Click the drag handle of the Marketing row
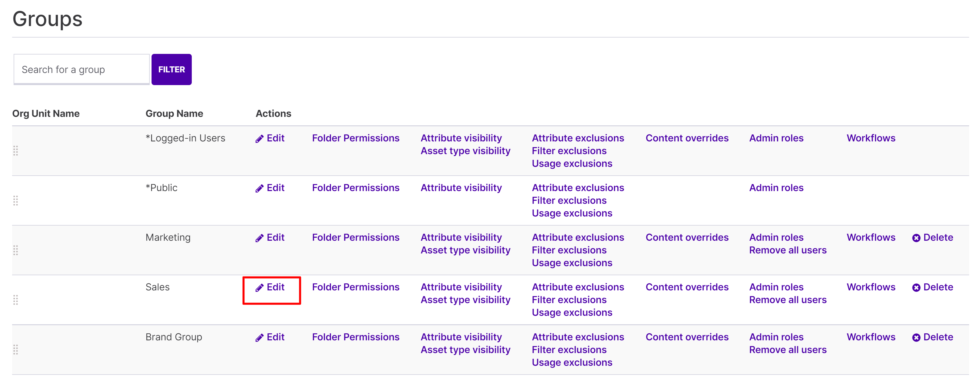 [x=16, y=250]
